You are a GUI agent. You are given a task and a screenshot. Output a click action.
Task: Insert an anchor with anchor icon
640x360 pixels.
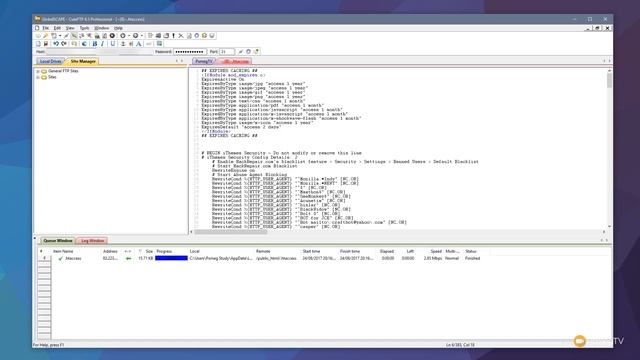tap(123, 44)
